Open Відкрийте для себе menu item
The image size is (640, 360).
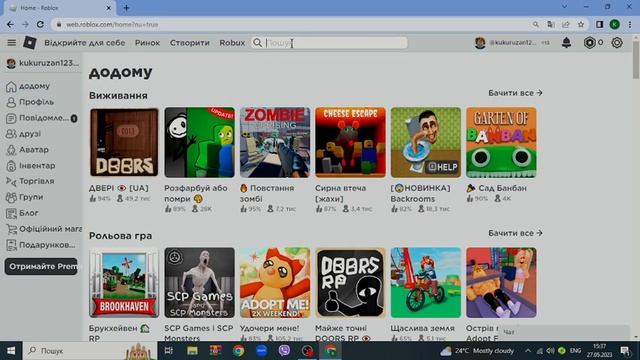tap(84, 43)
